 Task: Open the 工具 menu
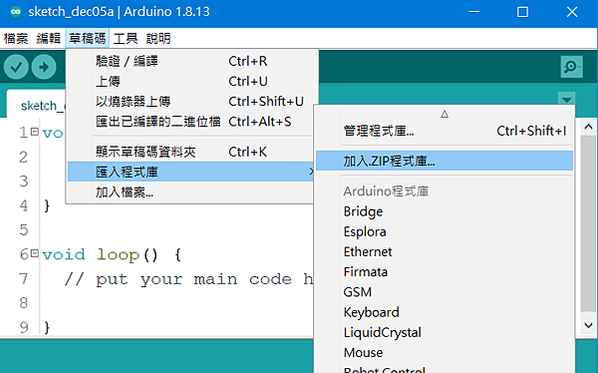point(125,39)
